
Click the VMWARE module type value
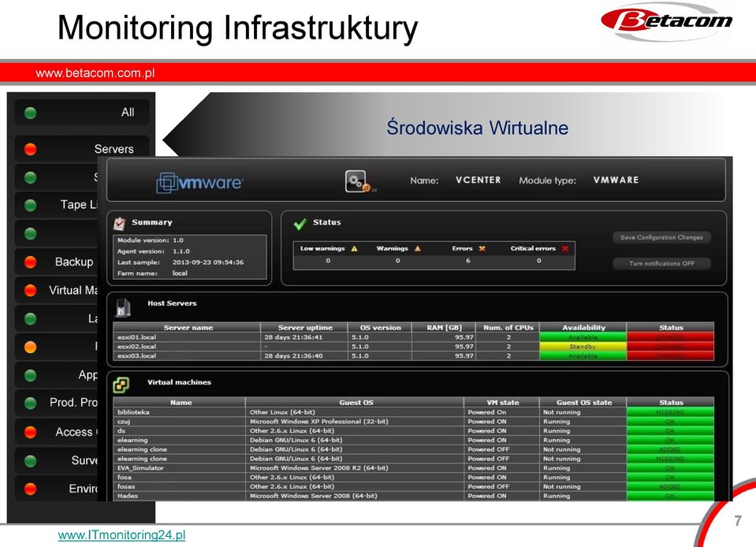616,180
